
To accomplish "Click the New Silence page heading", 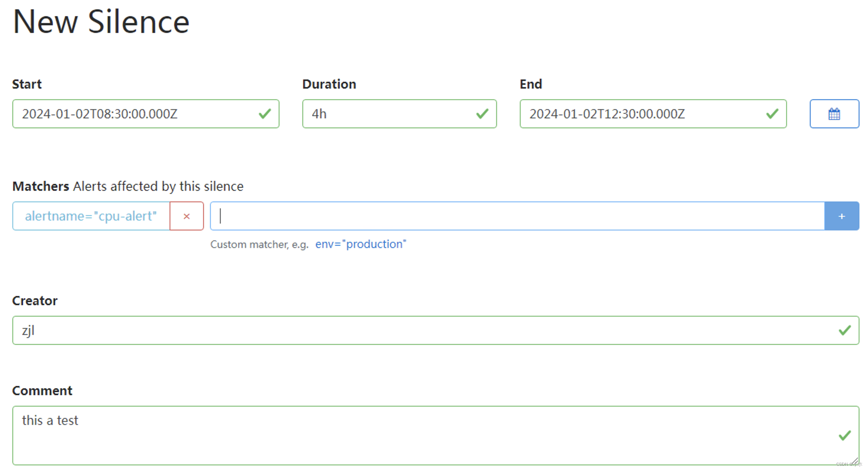I will pos(101,22).
